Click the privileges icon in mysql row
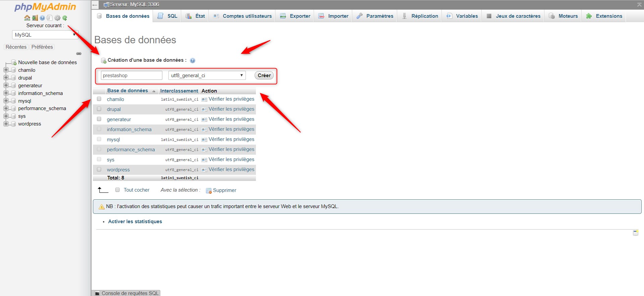Viewport: 644px width, 296px height. point(204,140)
